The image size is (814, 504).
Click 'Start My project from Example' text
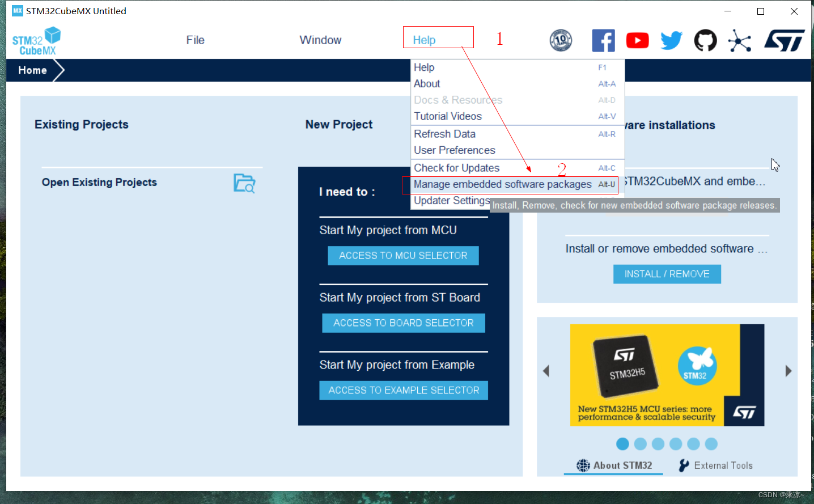(x=397, y=365)
